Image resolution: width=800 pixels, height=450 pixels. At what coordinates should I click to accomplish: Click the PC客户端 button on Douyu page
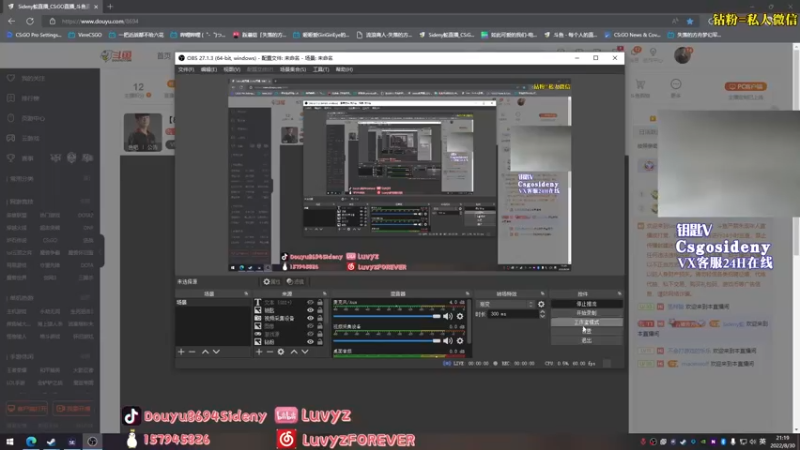pyautogui.click(x=746, y=87)
